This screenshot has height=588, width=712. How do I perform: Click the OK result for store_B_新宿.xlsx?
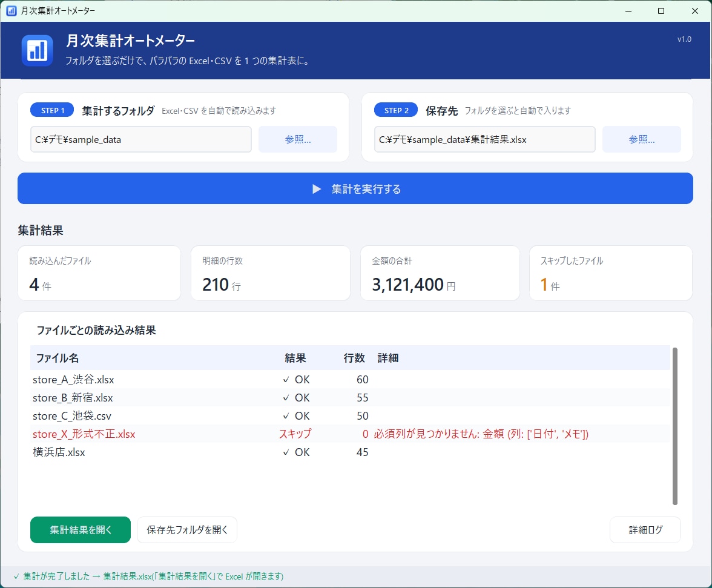[x=296, y=398]
